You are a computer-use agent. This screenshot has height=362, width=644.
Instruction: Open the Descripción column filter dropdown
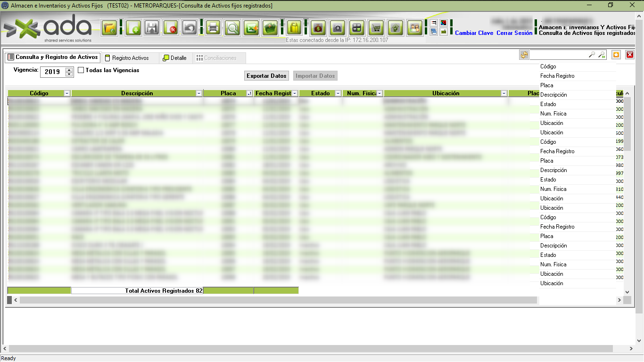coord(199,94)
